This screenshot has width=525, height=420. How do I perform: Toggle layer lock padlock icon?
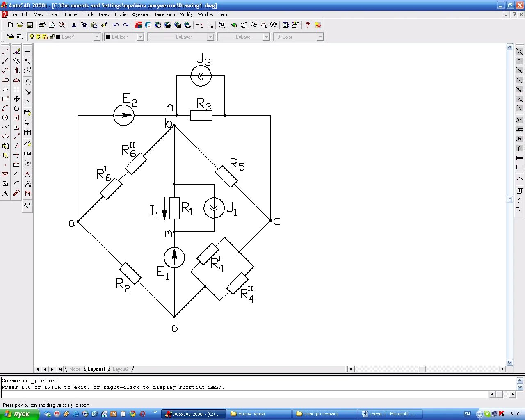(x=52, y=37)
